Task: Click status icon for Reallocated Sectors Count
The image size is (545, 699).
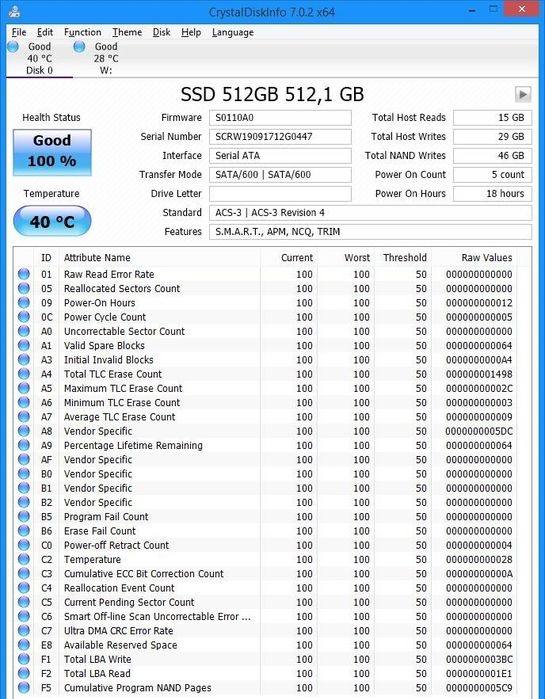Action: tap(24, 288)
